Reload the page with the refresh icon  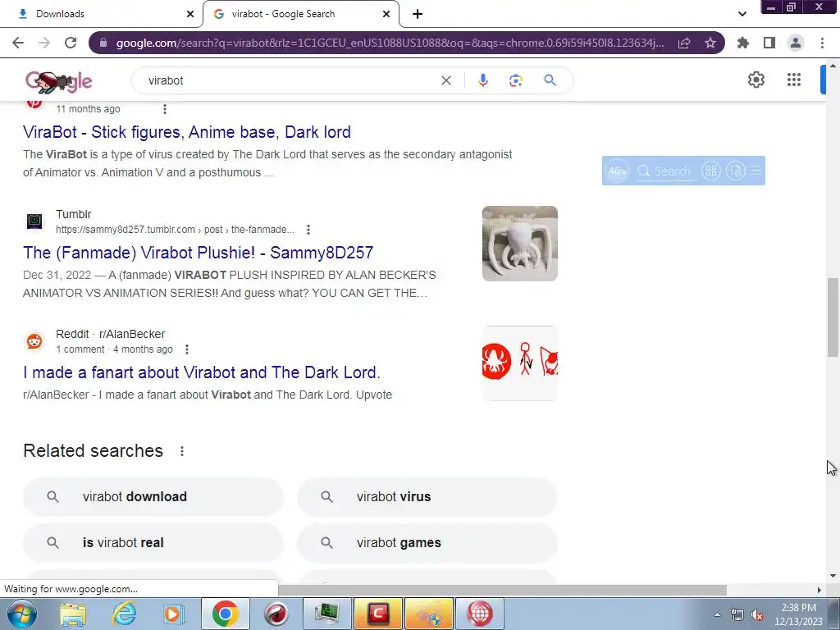[71, 43]
